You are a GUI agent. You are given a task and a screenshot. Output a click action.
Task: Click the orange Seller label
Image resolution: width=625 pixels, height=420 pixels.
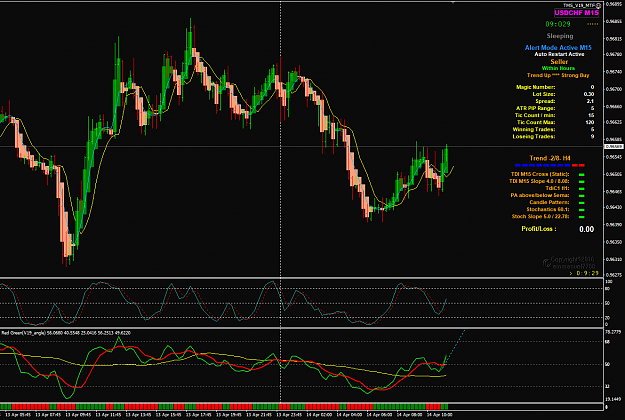pyautogui.click(x=559, y=62)
